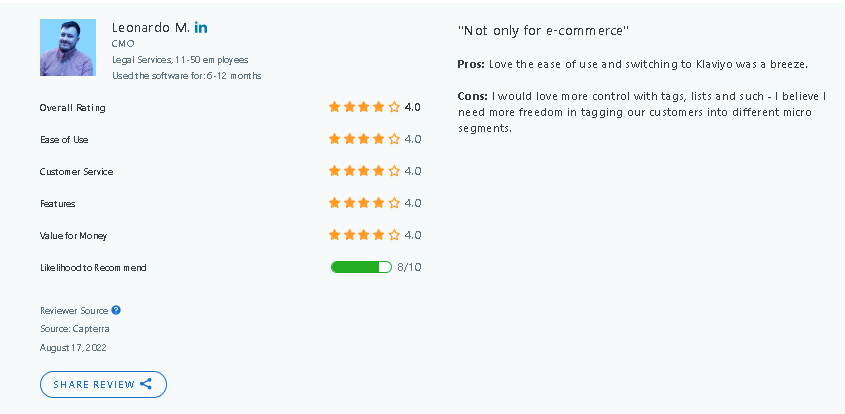Click the 8/10 recommendation score

coord(409,267)
